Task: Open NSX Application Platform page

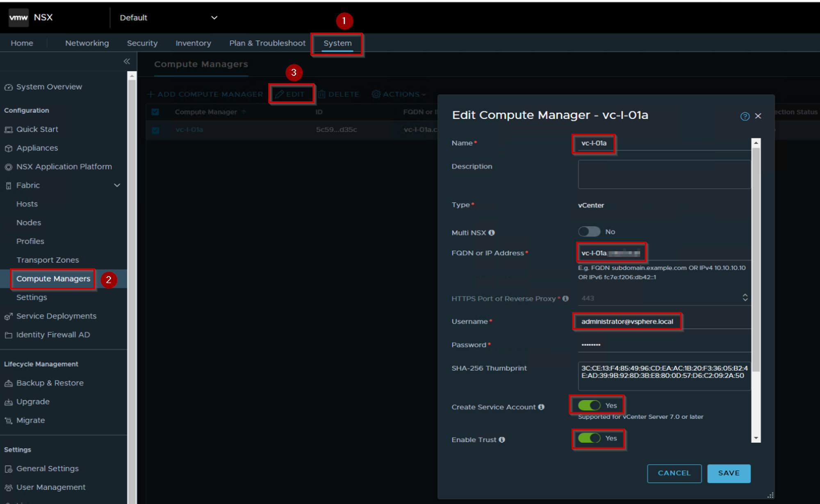Action: point(64,167)
